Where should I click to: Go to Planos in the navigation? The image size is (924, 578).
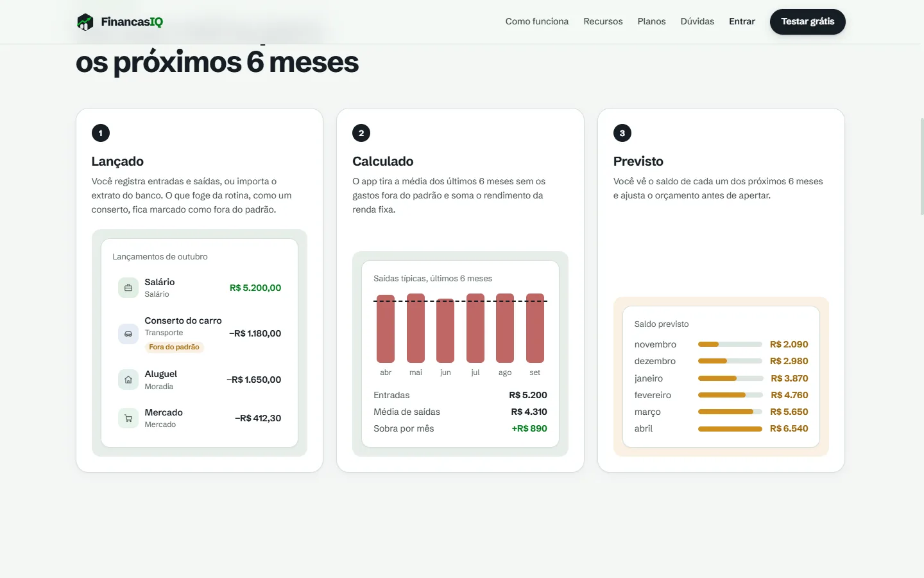[x=652, y=21]
